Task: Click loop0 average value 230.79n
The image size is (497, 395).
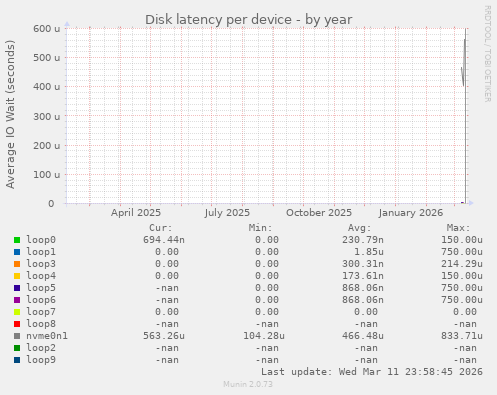Action: [363, 240]
